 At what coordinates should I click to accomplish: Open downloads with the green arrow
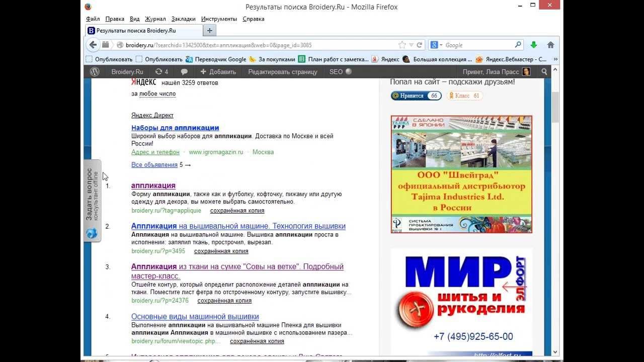point(534,45)
